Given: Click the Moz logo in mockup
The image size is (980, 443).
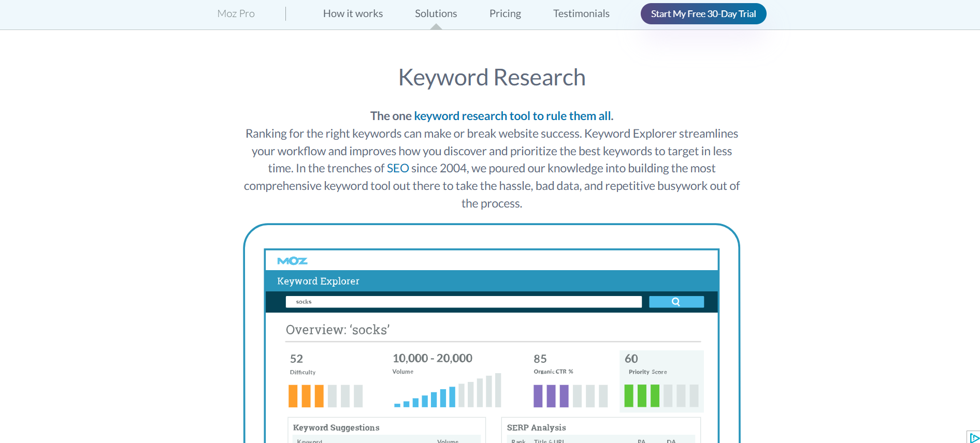Looking at the screenshot, I should pos(292,261).
